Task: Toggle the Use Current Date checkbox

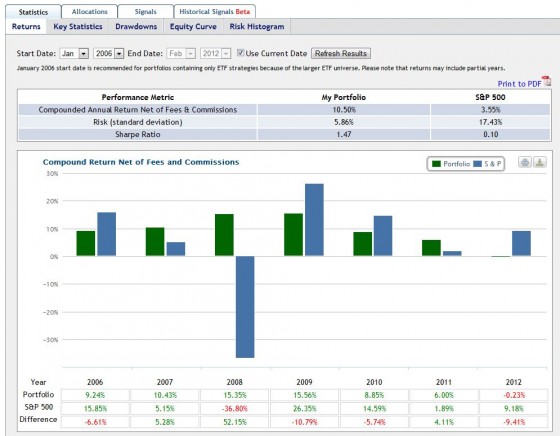Action: [240, 53]
